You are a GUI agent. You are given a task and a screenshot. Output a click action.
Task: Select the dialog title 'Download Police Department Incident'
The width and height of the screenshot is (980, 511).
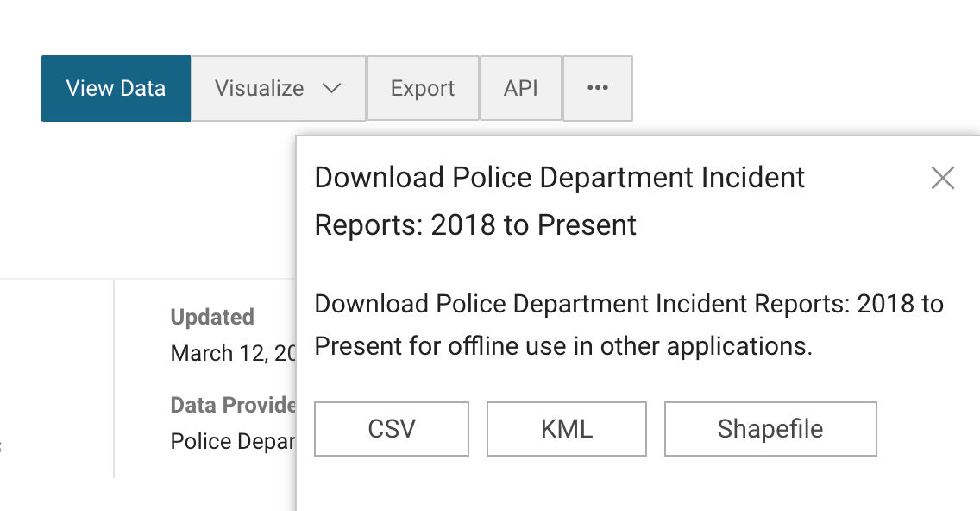pyautogui.click(x=559, y=178)
